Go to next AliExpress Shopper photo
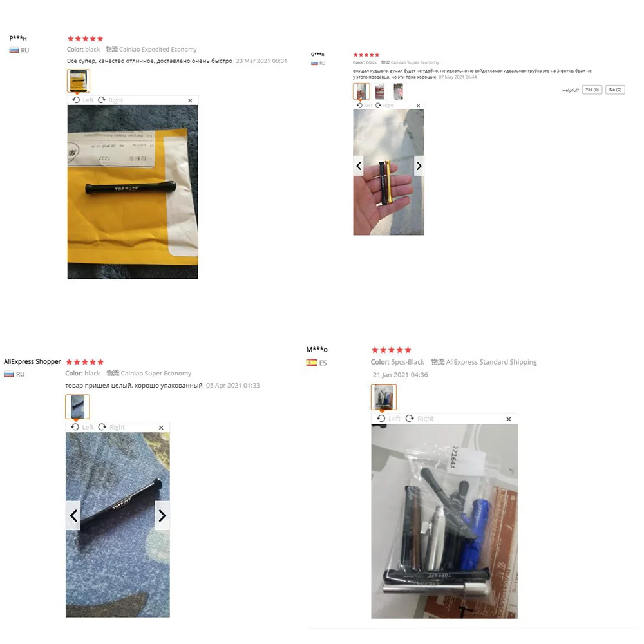The width and height of the screenshot is (644, 644). point(162,515)
